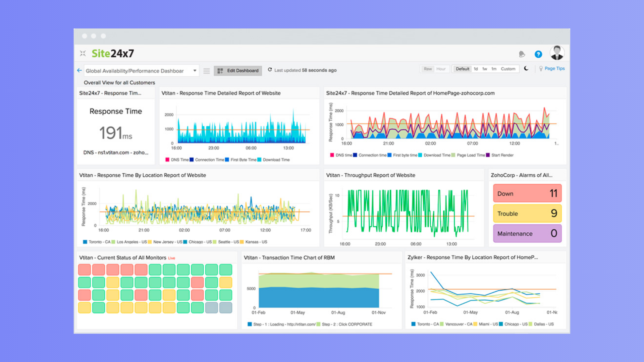
Task: Expand the Global Availability/Performance Dashboard dropdown
Action: click(141, 71)
